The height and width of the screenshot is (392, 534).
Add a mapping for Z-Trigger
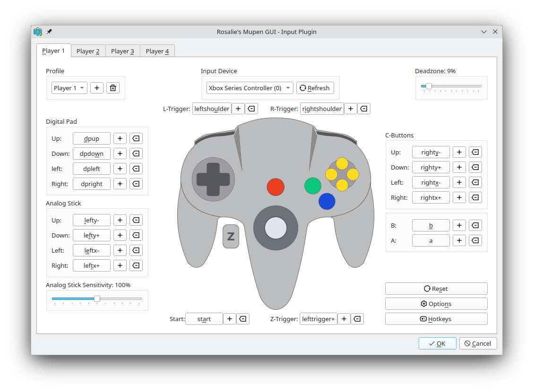[x=344, y=319]
